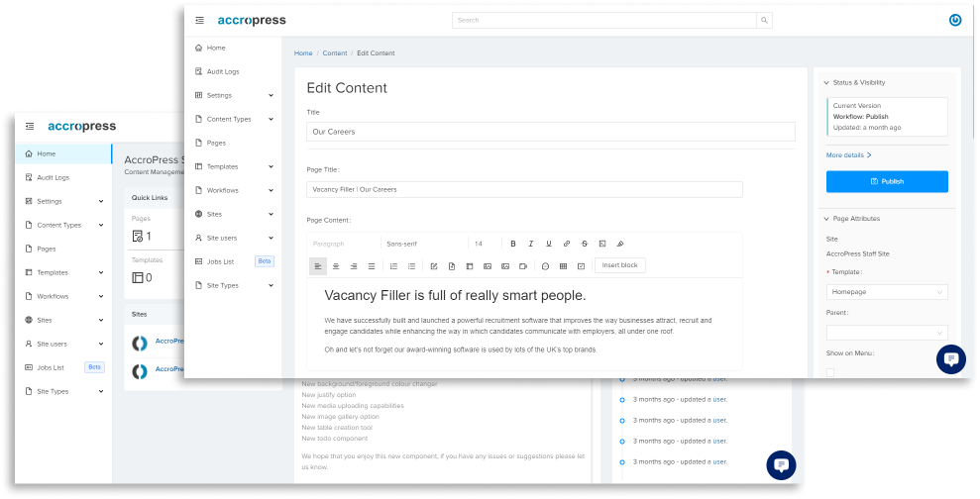980x499 pixels.
Task: Click the highlighter color changer icon
Action: click(x=620, y=244)
